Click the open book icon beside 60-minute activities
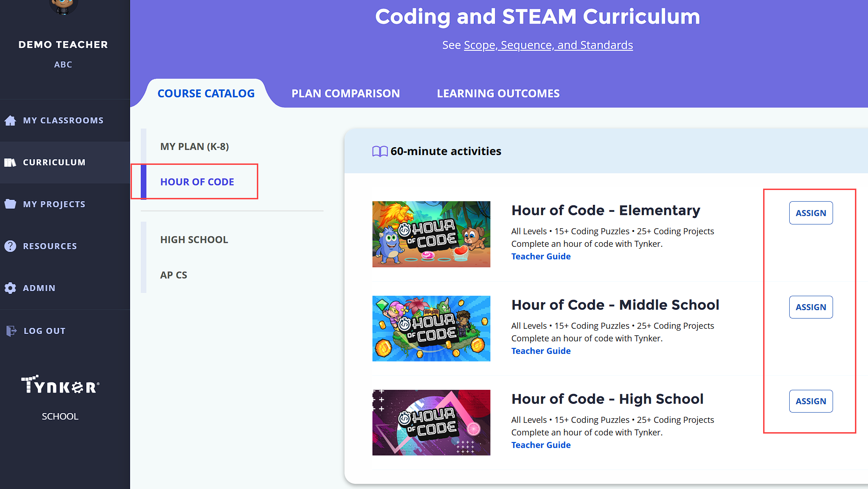Image resolution: width=868 pixels, height=489 pixels. [380, 151]
